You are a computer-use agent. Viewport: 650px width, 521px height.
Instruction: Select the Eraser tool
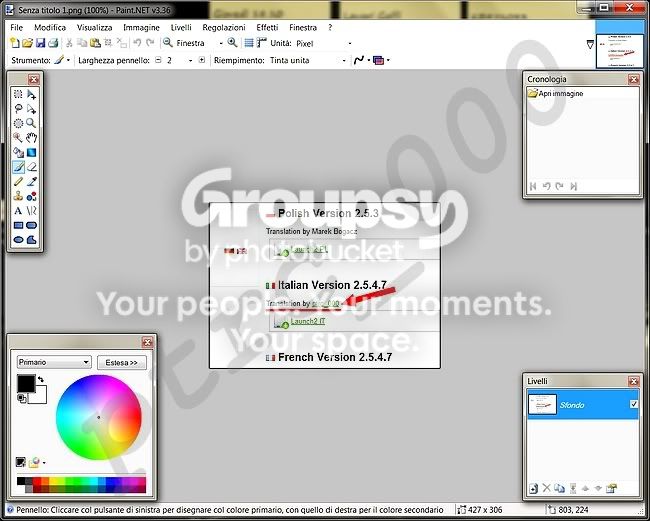pyautogui.click(x=32, y=167)
